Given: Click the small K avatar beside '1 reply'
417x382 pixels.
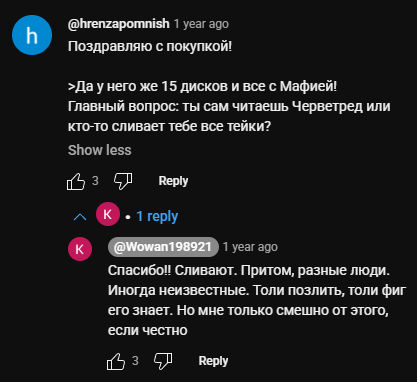Looking at the screenshot, I should (108, 214).
